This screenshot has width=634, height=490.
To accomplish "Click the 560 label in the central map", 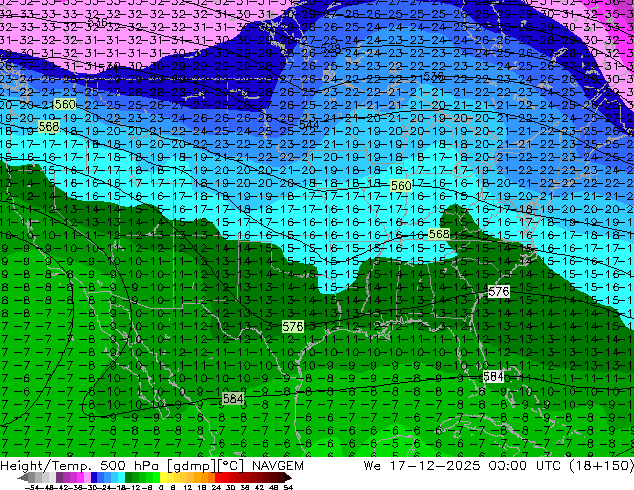I will (401, 186).
